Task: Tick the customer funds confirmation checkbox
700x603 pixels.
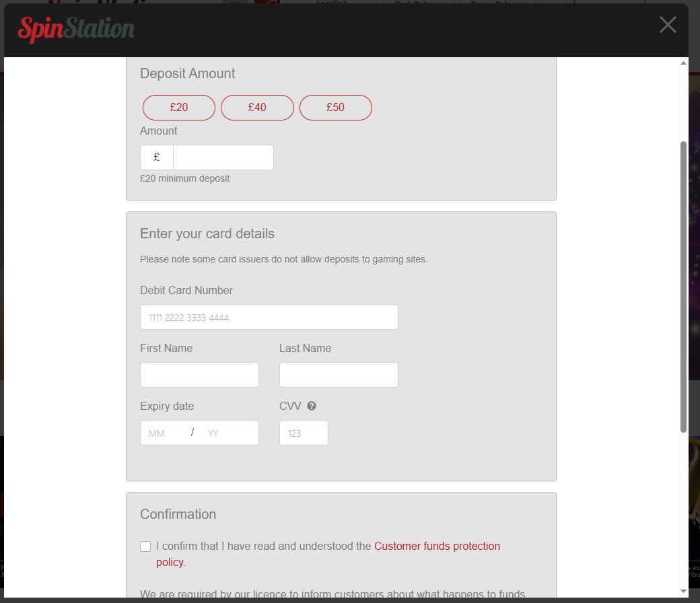Action: [145, 546]
